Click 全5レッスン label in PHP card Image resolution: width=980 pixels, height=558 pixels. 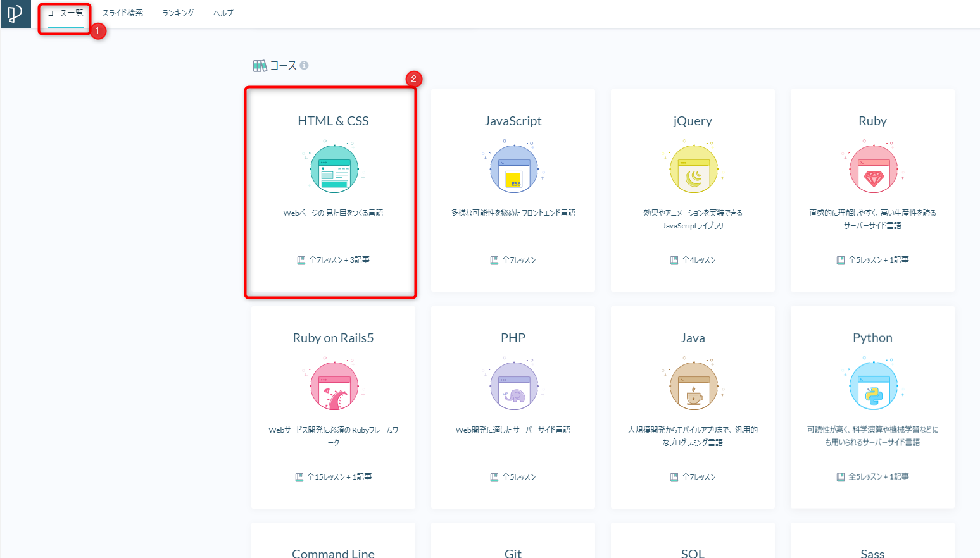click(519, 477)
